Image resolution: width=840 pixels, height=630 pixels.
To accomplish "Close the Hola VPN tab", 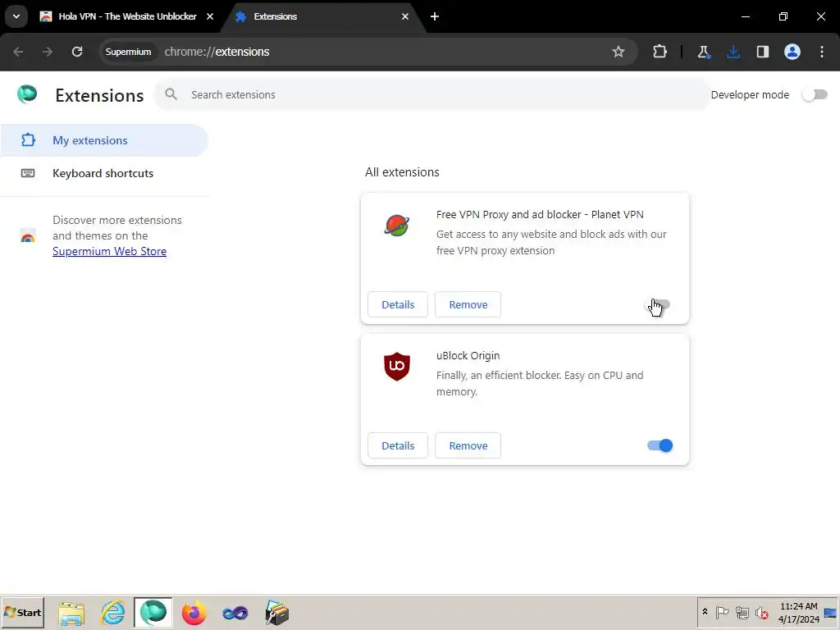I will coord(210,16).
